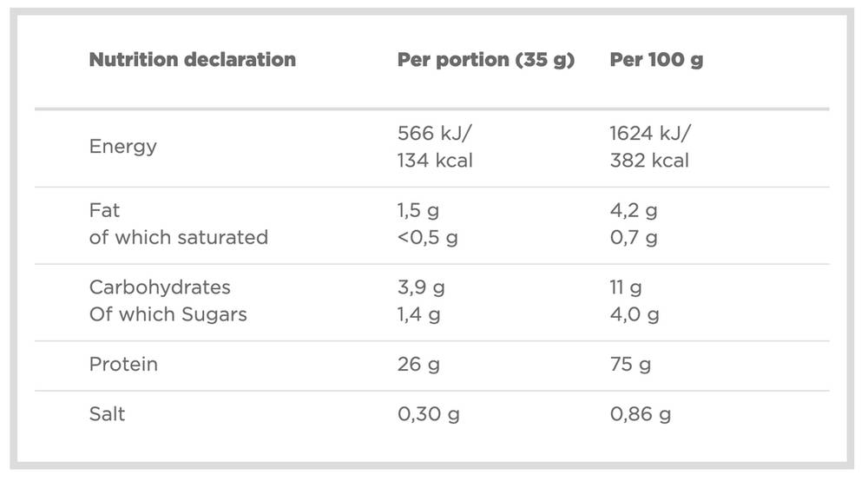Viewport: 868px width, 488px height.
Task: Click the Energy row label
Action: coord(123,147)
